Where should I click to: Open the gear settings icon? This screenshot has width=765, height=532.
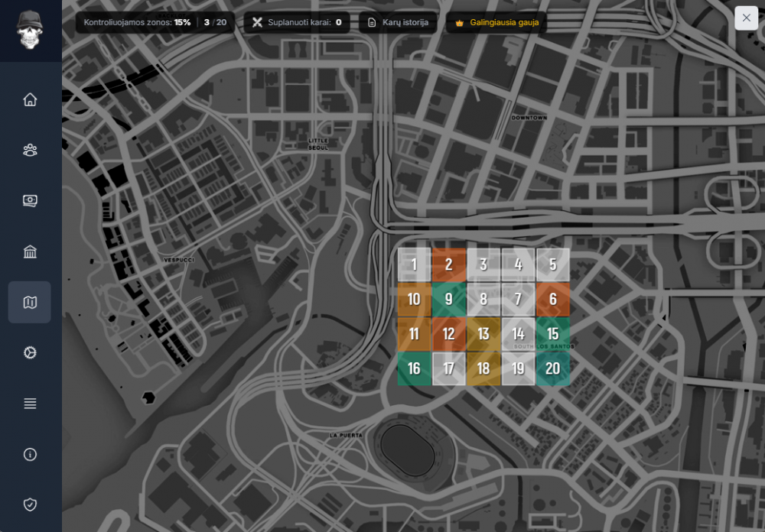pyautogui.click(x=30, y=352)
